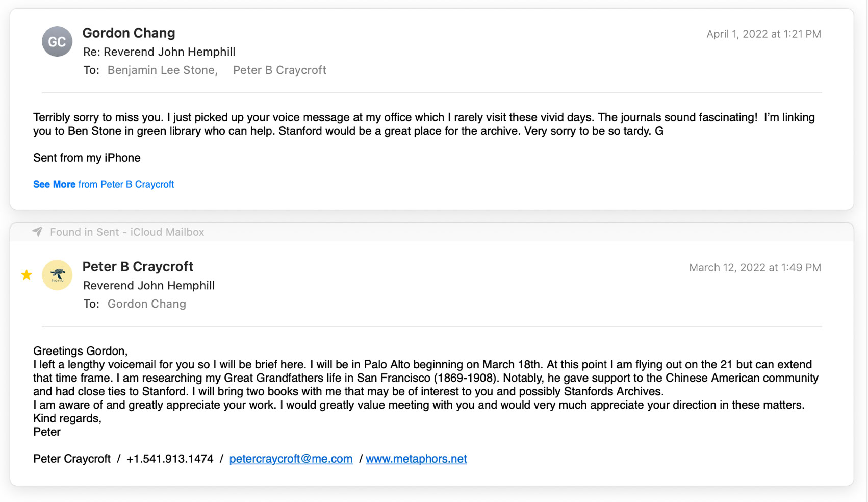Click sender name Gordon Chang in header
868x502 pixels.
pos(129,33)
